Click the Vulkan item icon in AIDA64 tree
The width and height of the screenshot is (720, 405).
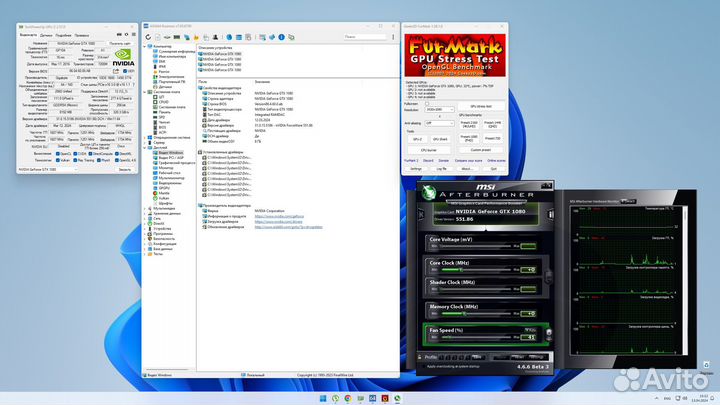click(155, 198)
